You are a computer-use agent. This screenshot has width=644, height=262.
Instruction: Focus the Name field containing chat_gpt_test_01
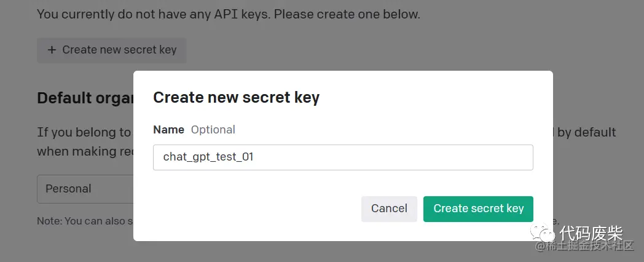(x=343, y=157)
